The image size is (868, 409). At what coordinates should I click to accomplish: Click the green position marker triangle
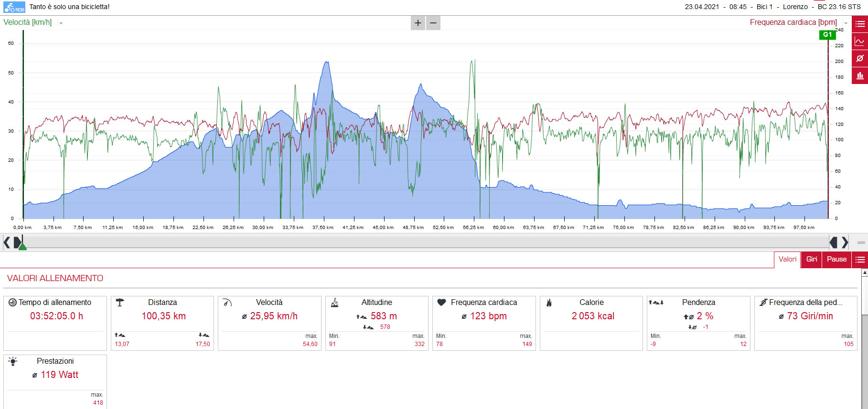[22, 246]
